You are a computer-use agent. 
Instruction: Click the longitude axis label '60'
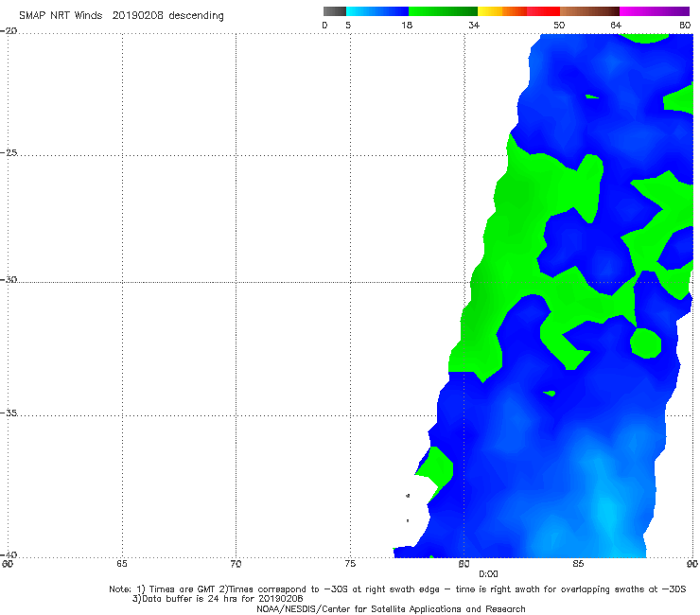point(8,564)
